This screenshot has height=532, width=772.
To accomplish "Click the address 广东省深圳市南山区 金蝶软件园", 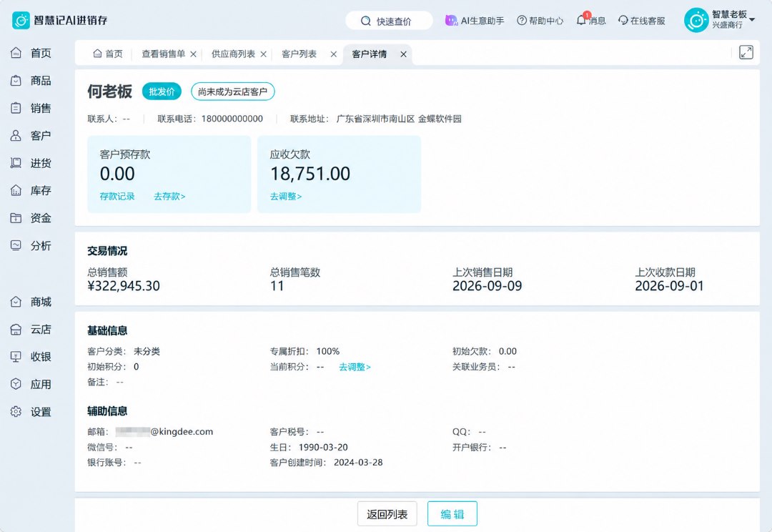I will pyautogui.click(x=399, y=119).
